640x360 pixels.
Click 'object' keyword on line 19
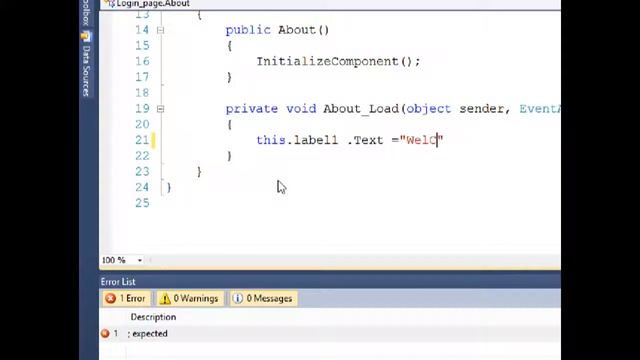[x=429, y=109]
